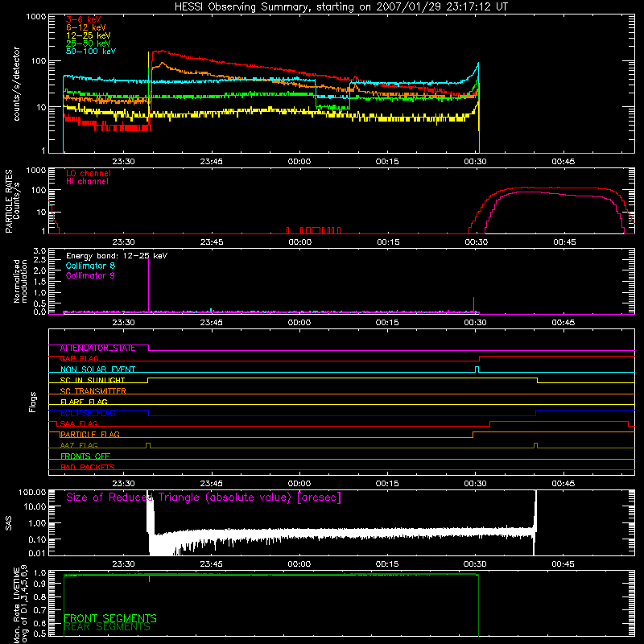Click the 0.9 value on the livetime y-axis
Screen dimensions: 644x644
[39, 583]
